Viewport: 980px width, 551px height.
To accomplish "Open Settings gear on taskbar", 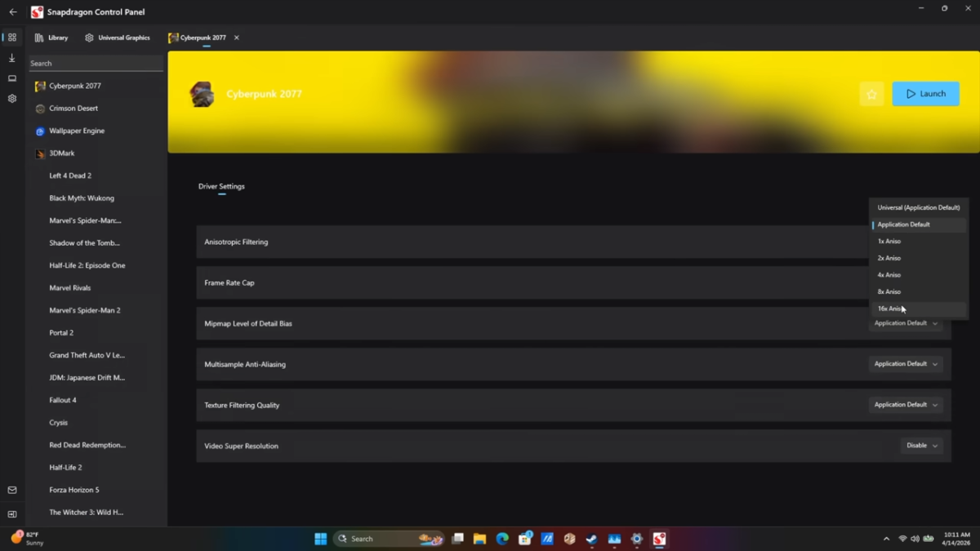I will click(x=637, y=539).
